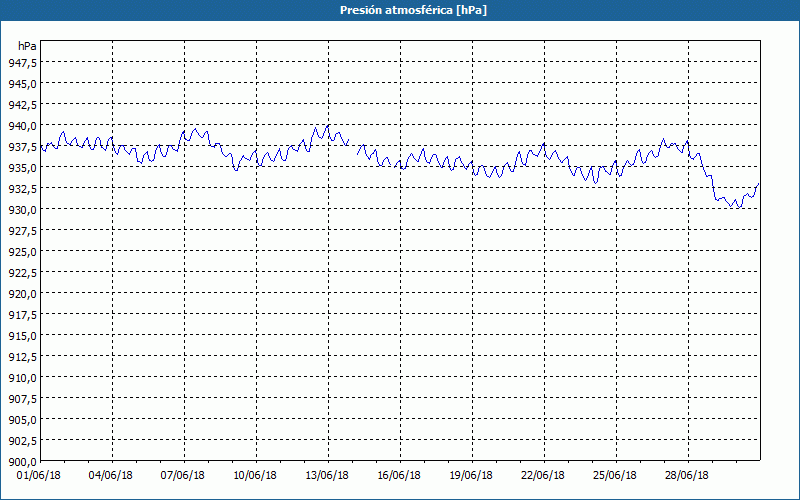Select the 917,5 pressure axis label
This screenshot has height=500, width=800.
[22, 315]
